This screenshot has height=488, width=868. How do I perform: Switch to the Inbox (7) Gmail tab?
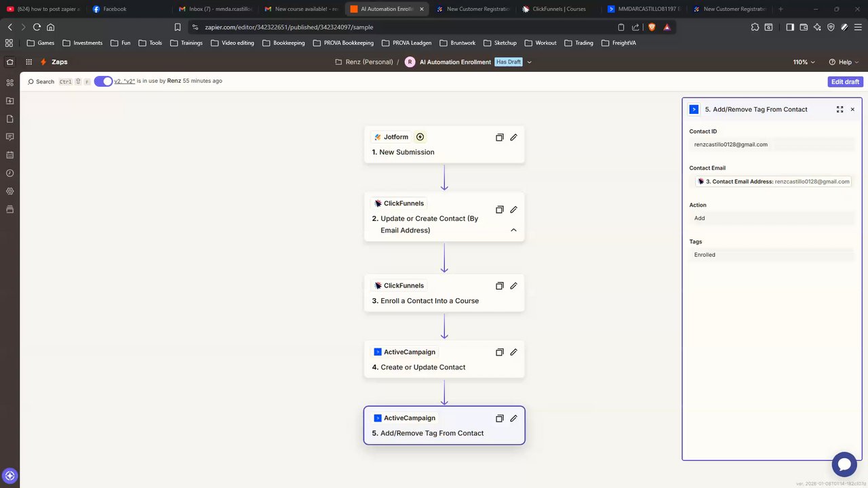pos(214,9)
